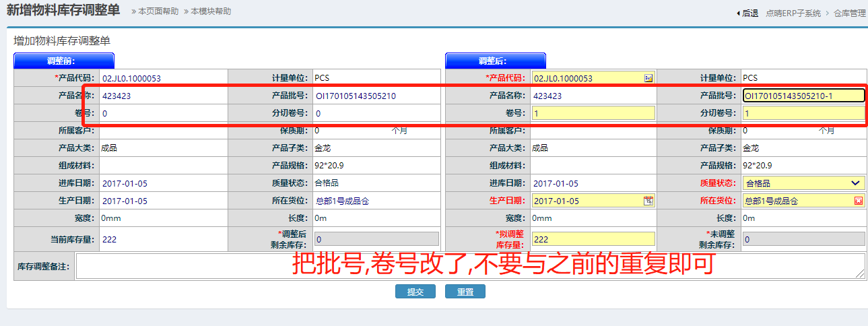Image resolution: width=868 pixels, height=326 pixels.
Task: Go to 点晴ERP子系统 breadcrumb
Action: coord(793,13)
